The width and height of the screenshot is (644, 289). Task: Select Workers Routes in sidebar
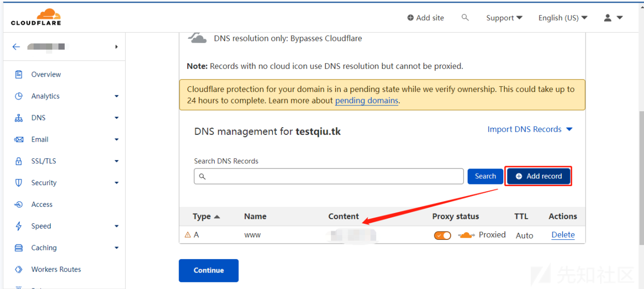tap(56, 269)
